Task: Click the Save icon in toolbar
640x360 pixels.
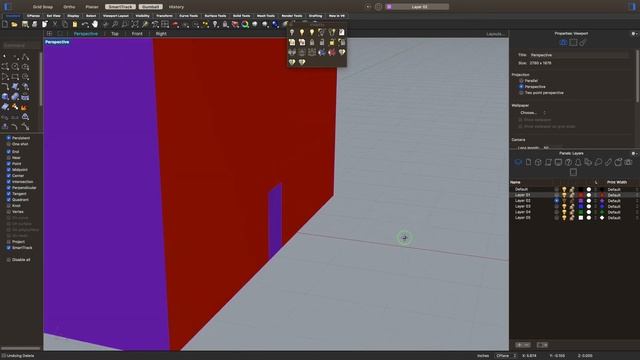Action: pos(25,24)
